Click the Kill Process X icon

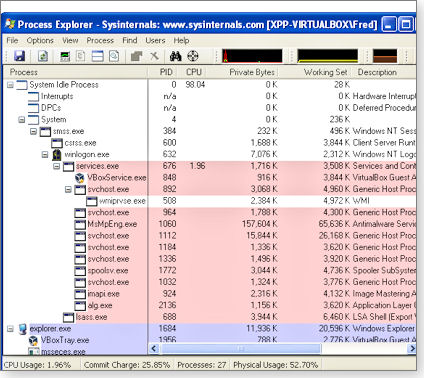tap(154, 56)
